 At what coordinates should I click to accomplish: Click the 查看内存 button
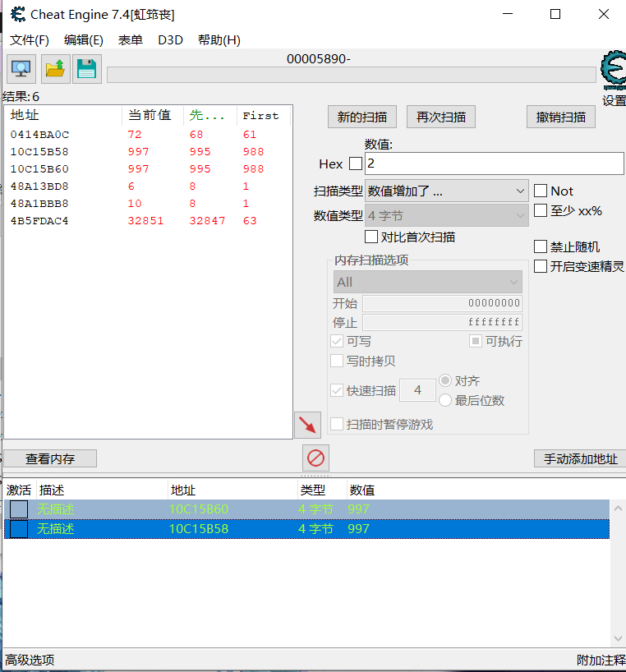click(x=50, y=459)
